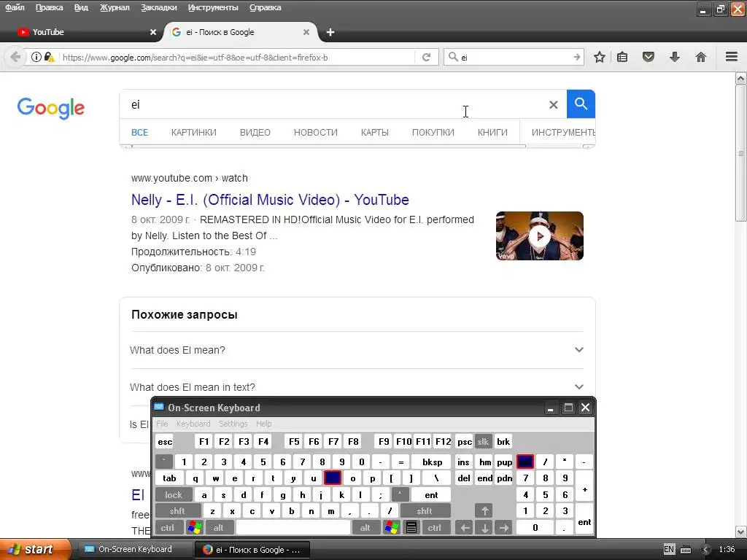Submit search bar query with arrow icon
This screenshot has height=560, width=747.
tap(577, 57)
